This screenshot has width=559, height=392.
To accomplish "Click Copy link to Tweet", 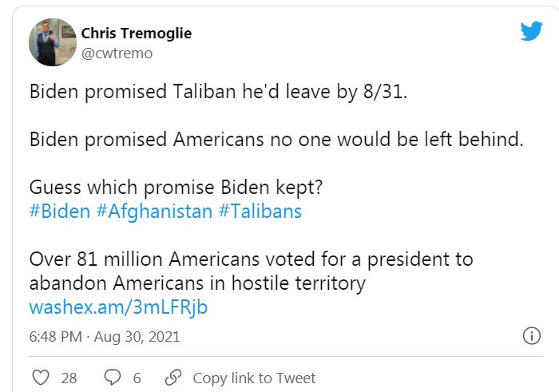I will (x=254, y=378).
